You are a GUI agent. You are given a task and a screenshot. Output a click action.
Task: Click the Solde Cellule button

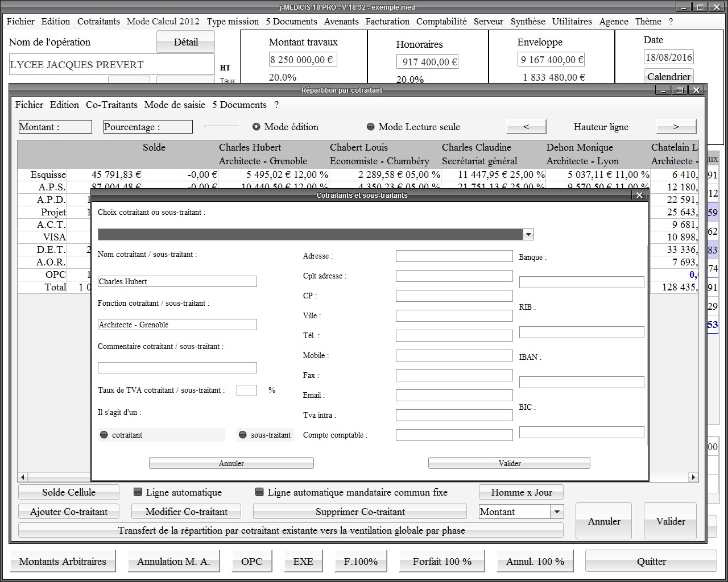(x=69, y=492)
